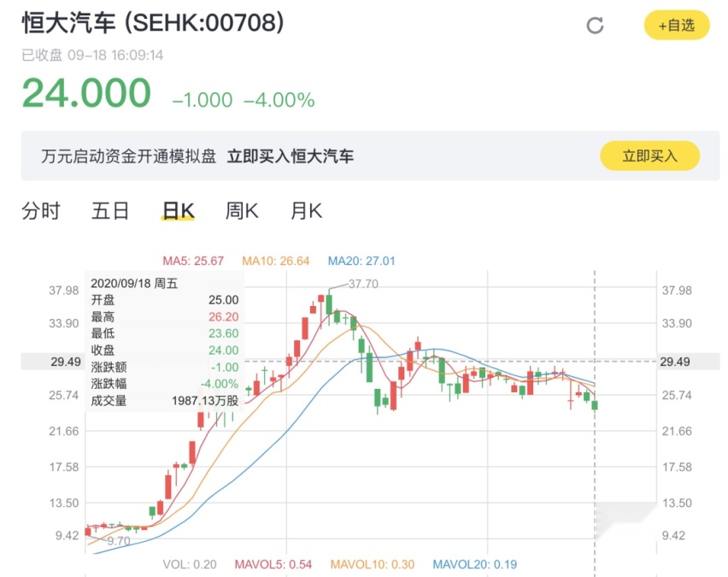Select the MAVOL5: 0.54 label

point(273,564)
